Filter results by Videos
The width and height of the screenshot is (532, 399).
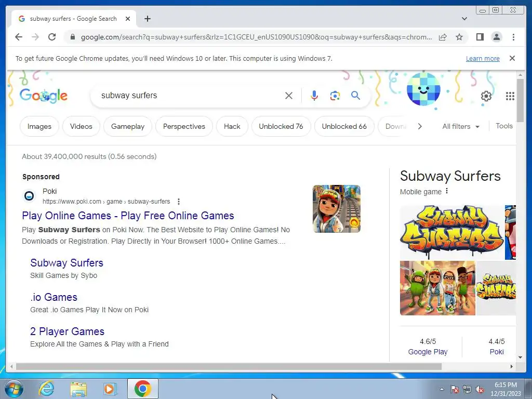pos(81,126)
